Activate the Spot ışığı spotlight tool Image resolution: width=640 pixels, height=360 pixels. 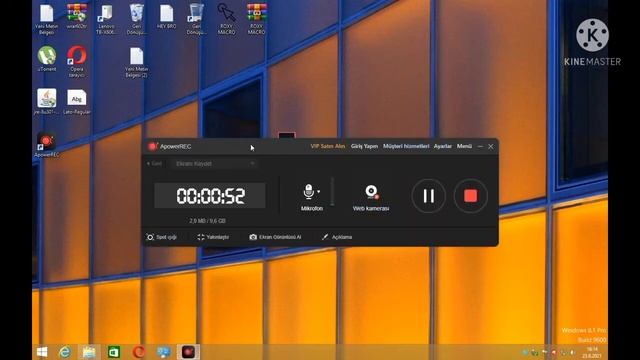162,237
